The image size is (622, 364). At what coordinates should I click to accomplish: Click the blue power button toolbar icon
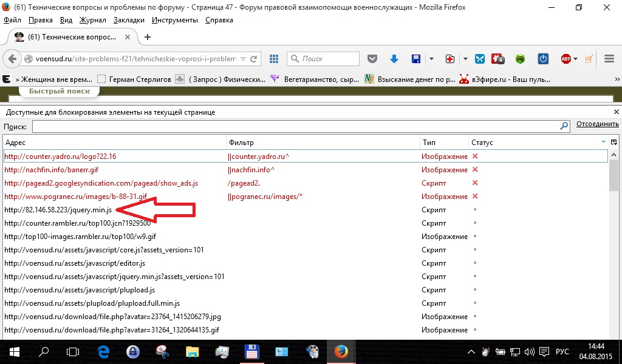544,59
